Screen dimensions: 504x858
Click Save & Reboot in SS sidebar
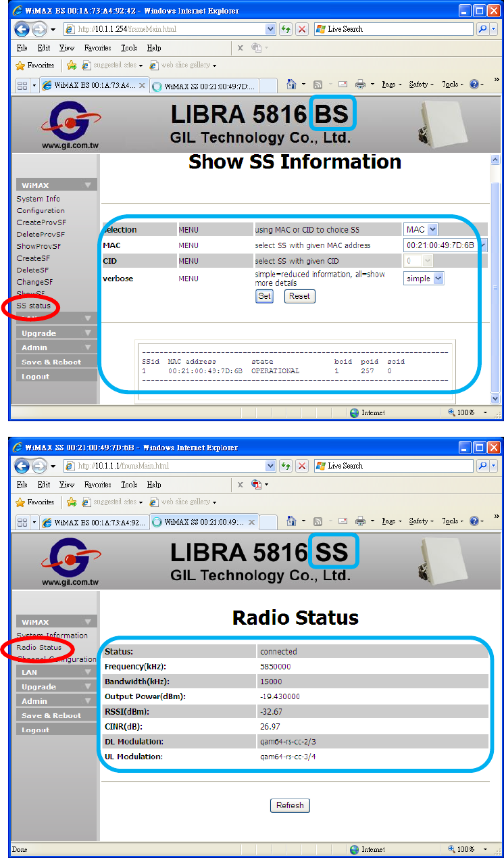click(x=57, y=715)
